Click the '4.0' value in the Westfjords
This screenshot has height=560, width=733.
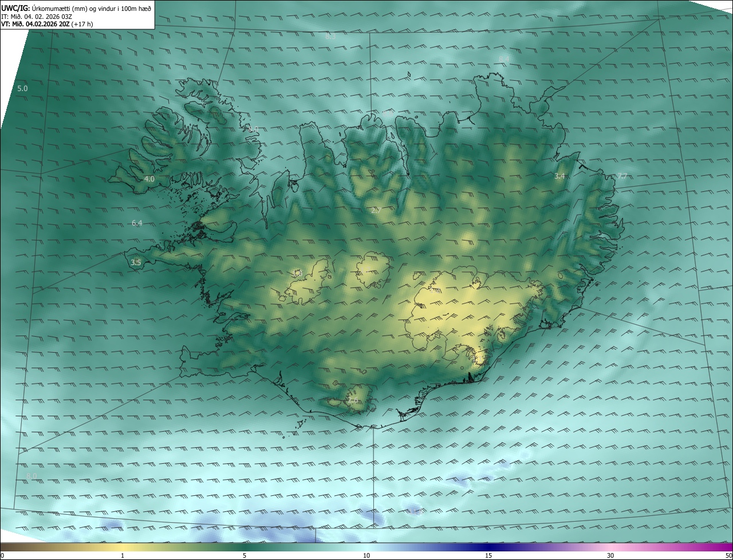(149, 179)
